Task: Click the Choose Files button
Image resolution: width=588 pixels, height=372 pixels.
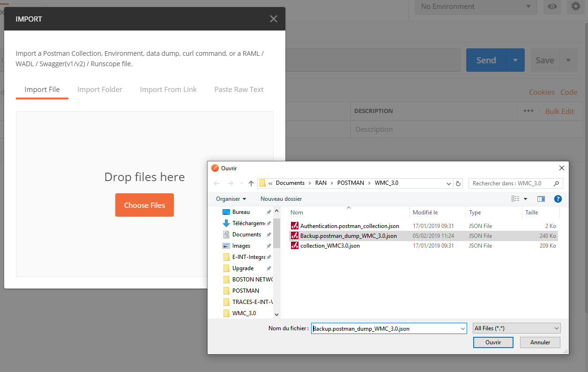Action: 144,205
